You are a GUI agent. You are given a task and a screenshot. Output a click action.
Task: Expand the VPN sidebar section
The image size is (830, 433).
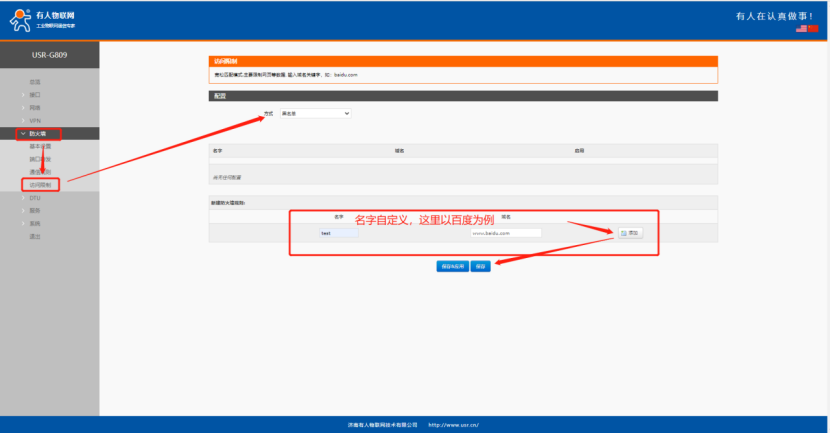click(x=35, y=120)
